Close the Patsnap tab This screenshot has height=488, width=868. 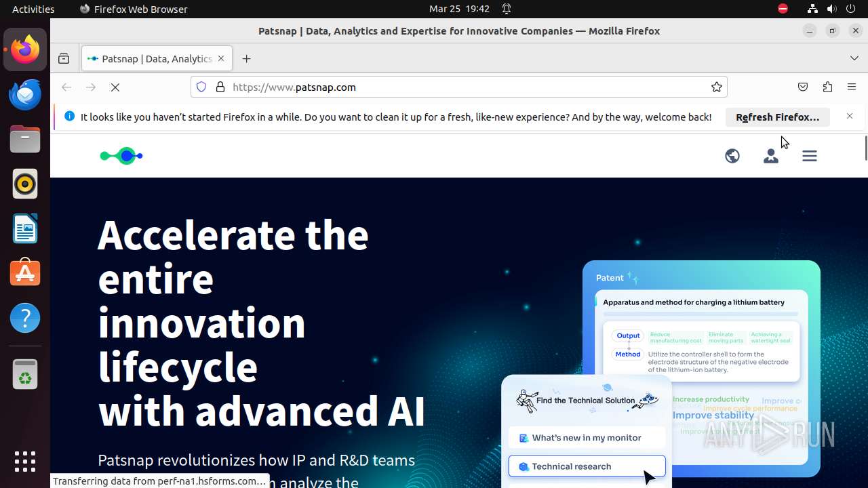pos(222,59)
